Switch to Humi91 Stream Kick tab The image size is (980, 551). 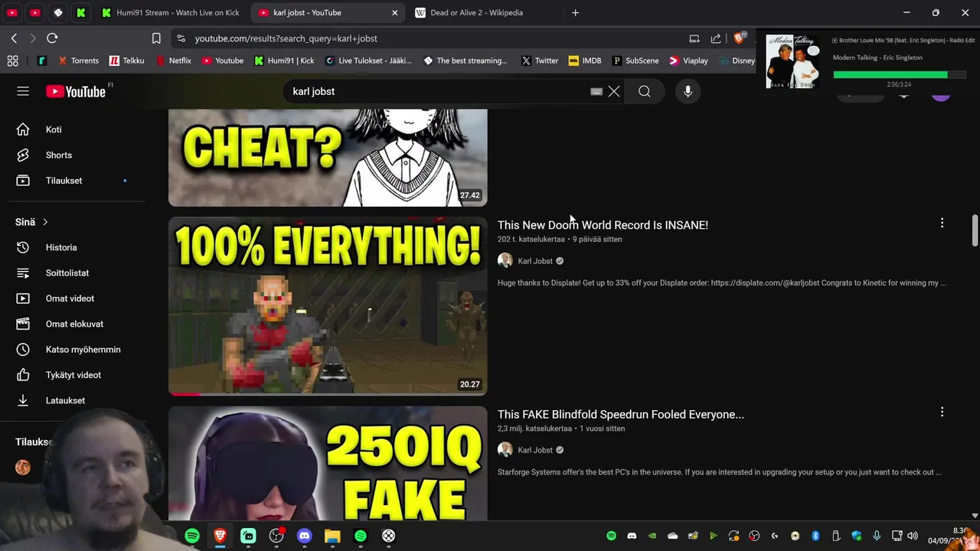pos(171,12)
